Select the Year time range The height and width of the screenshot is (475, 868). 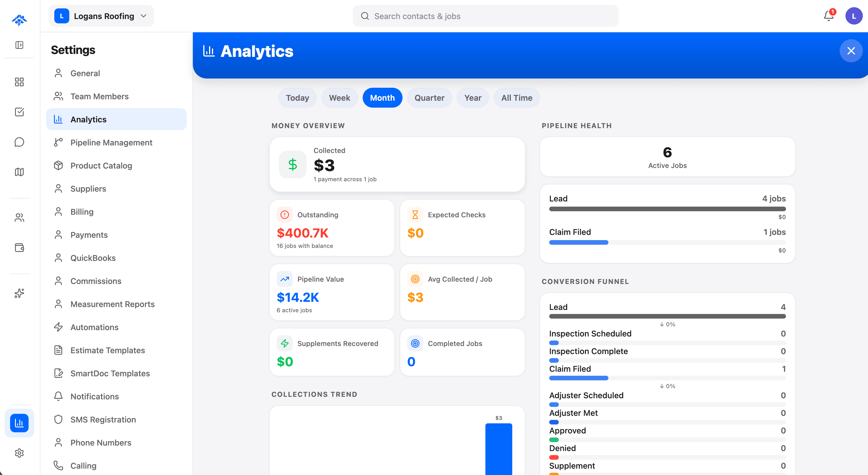click(473, 98)
